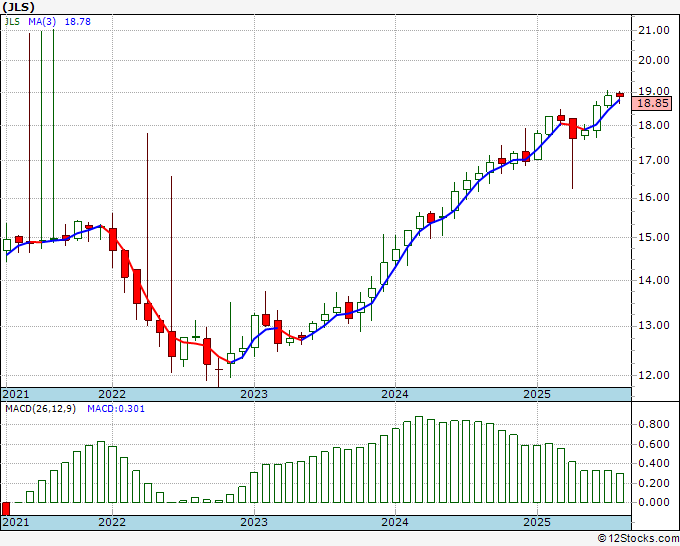
Task: Click 2023 on the price chart timeline
Action: click(x=254, y=394)
